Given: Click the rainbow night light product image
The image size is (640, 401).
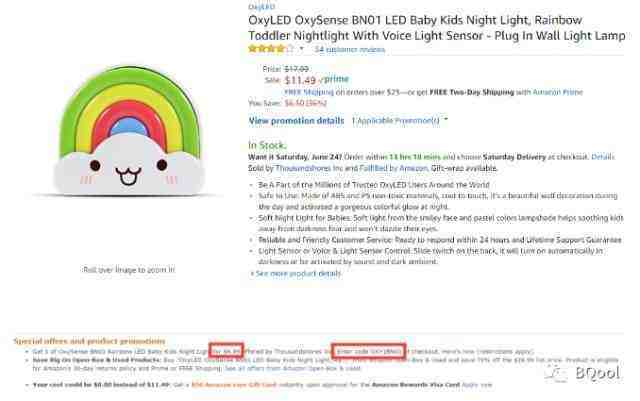Looking at the screenshot, I should [129, 131].
